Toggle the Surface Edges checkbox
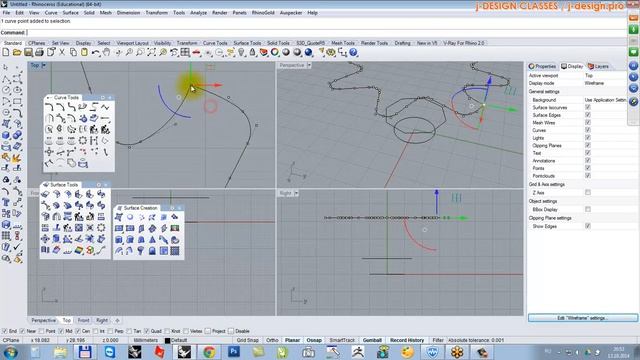This screenshot has height=360, width=640. pyautogui.click(x=588, y=115)
